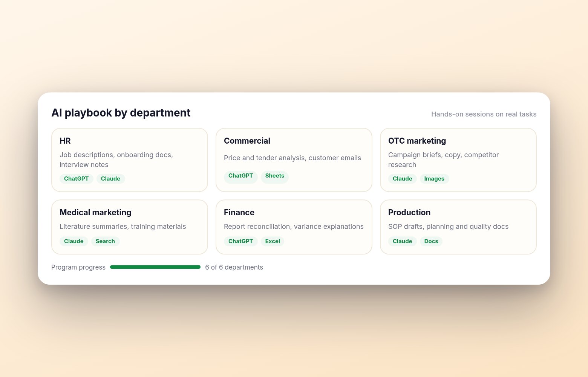
Task: Click the green program progress bar
Action: point(155,267)
